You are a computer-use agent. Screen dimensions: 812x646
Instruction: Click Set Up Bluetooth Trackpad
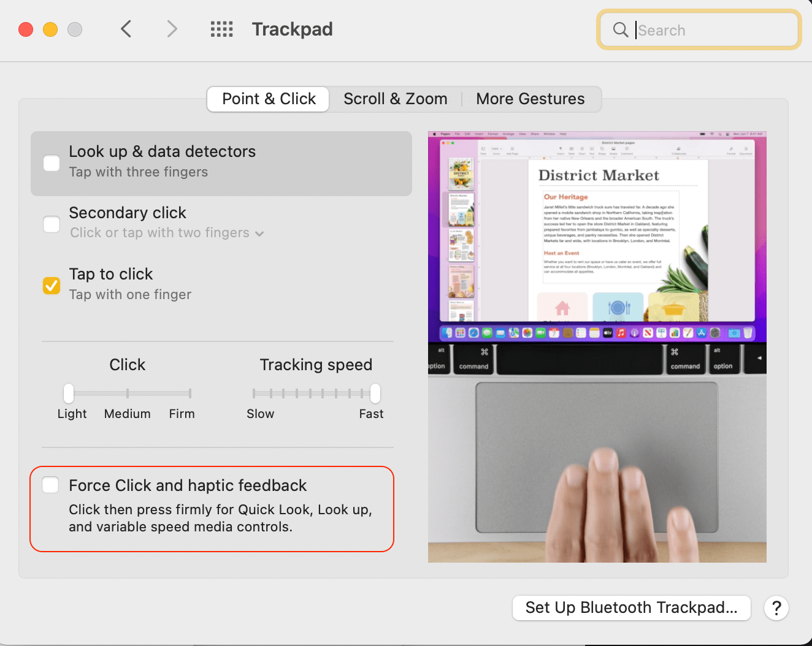(631, 607)
